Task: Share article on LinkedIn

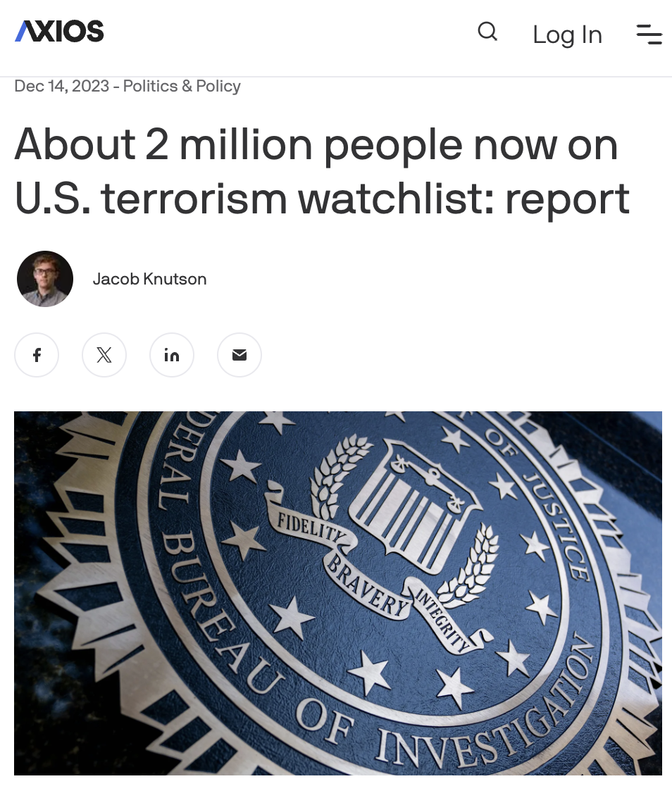Action: (172, 355)
